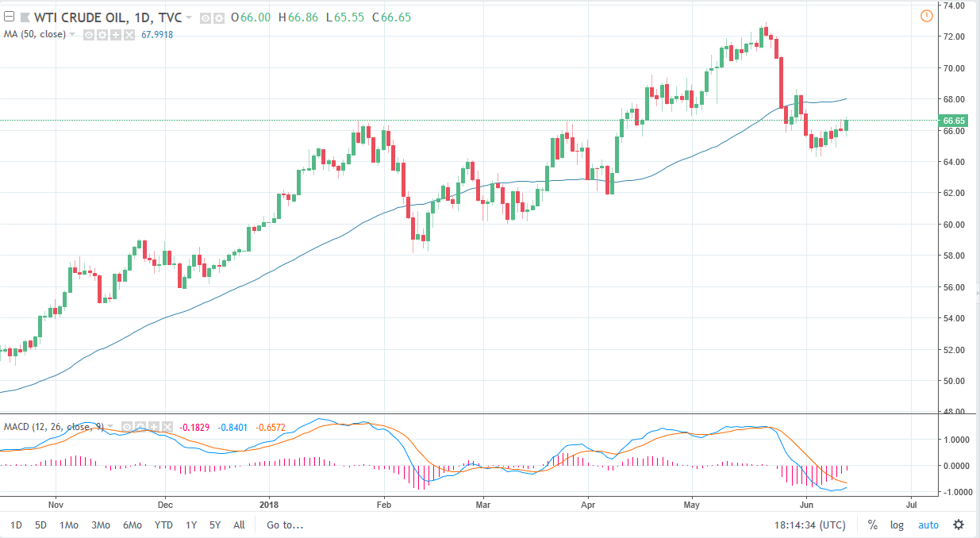This screenshot has width=980, height=538.
Task: Collapse the symbol info with the minus square
Action: [8, 17]
